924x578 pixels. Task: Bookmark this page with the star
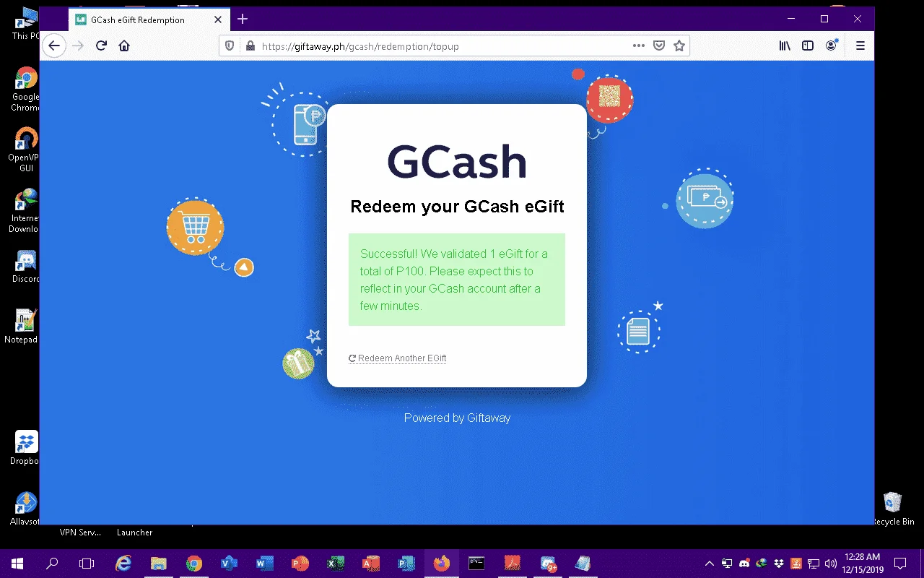679,46
